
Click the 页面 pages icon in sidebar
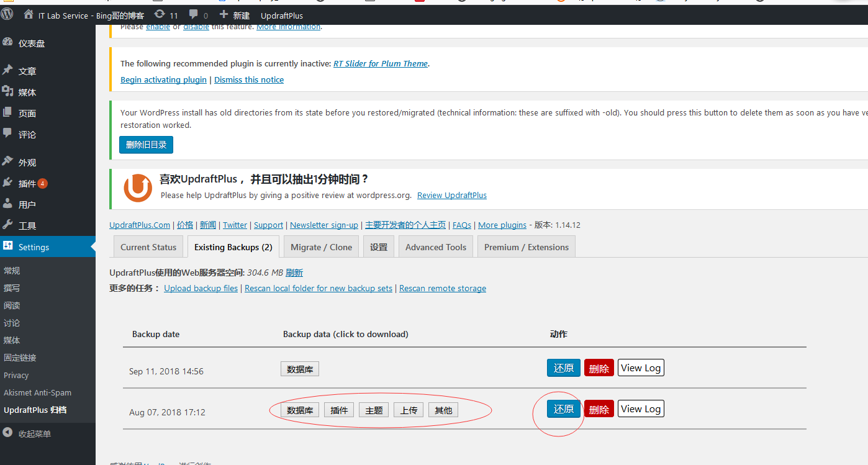7,113
